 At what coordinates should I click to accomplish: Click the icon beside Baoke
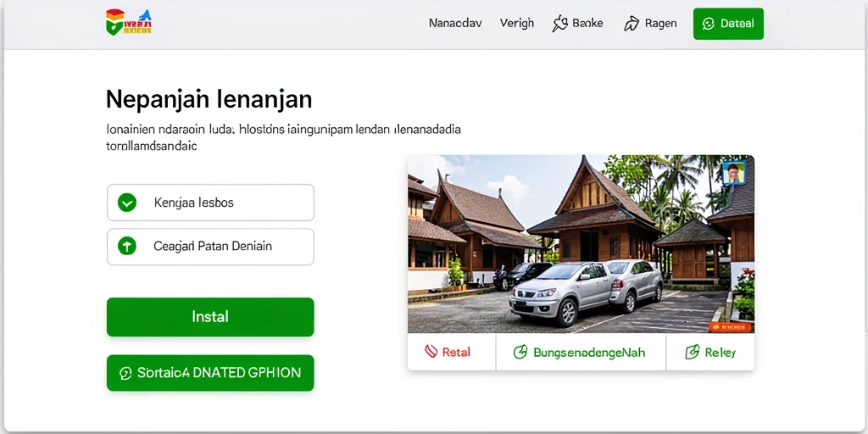pyautogui.click(x=560, y=24)
